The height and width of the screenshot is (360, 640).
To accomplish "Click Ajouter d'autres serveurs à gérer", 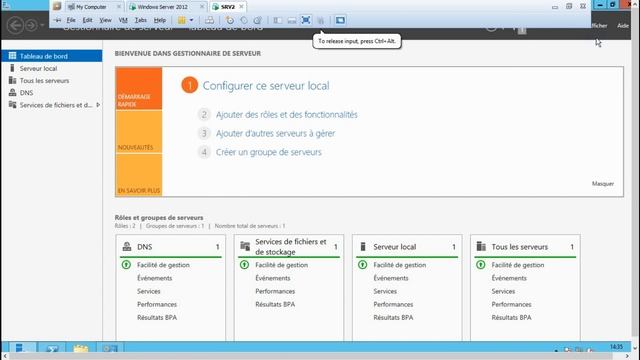I will pos(276,133).
